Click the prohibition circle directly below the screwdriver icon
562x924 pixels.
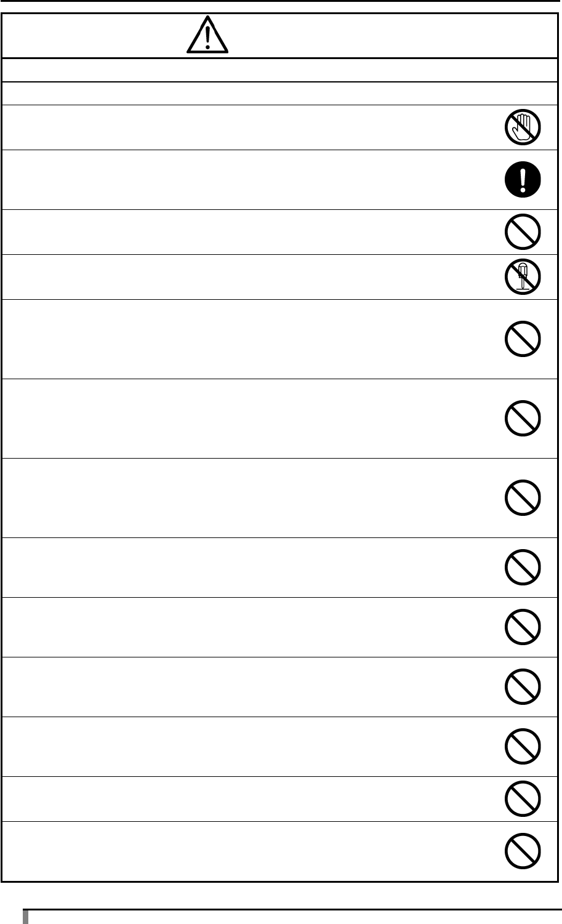point(523,339)
